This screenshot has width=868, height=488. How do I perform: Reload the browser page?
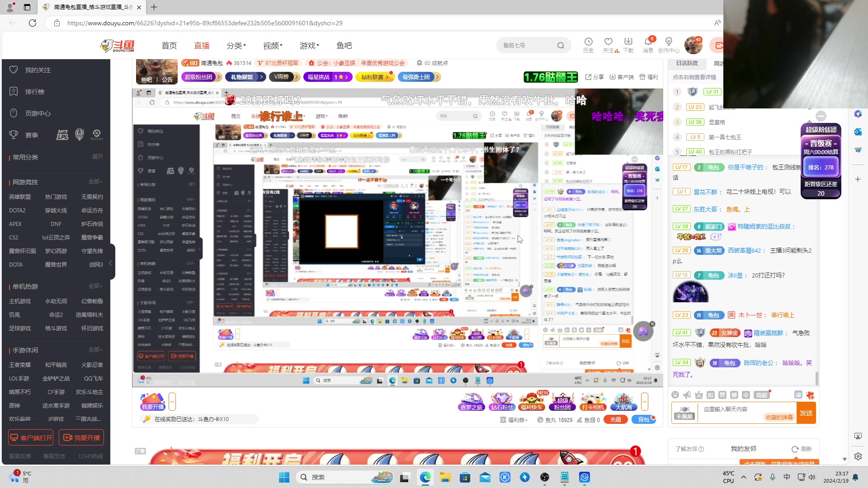(33, 23)
